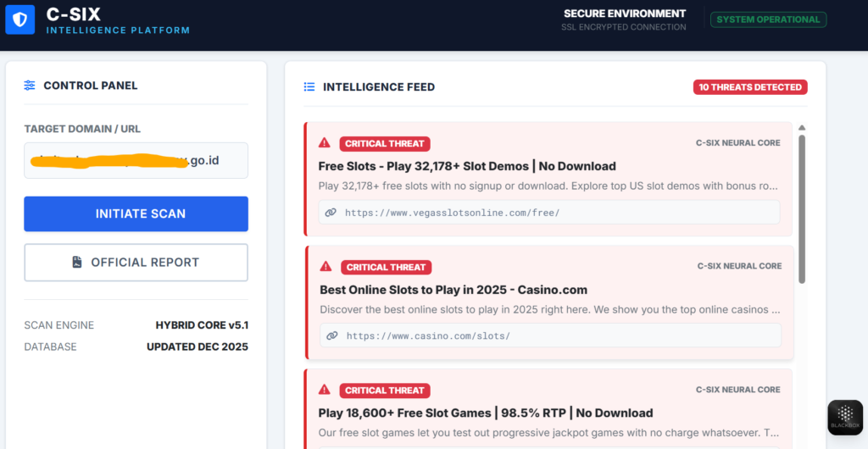Open the vegasslotsonline.com/free URL link
Screen dimensions: 868x449
tap(452, 213)
